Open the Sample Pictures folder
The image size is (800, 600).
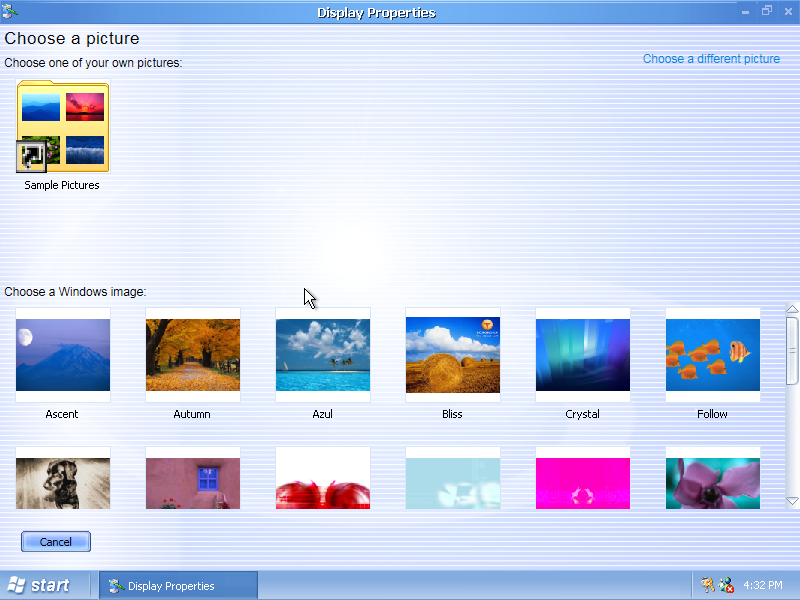[63, 126]
